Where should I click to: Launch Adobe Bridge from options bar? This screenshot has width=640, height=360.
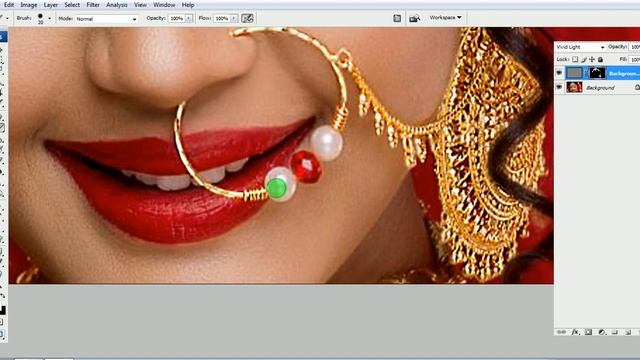(x=414, y=18)
